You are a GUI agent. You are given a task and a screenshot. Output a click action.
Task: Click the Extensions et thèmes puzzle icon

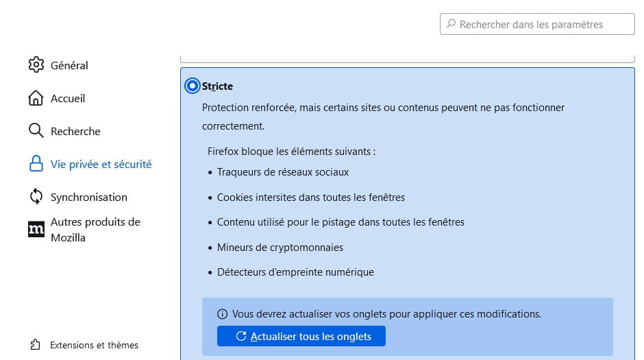pyautogui.click(x=36, y=345)
